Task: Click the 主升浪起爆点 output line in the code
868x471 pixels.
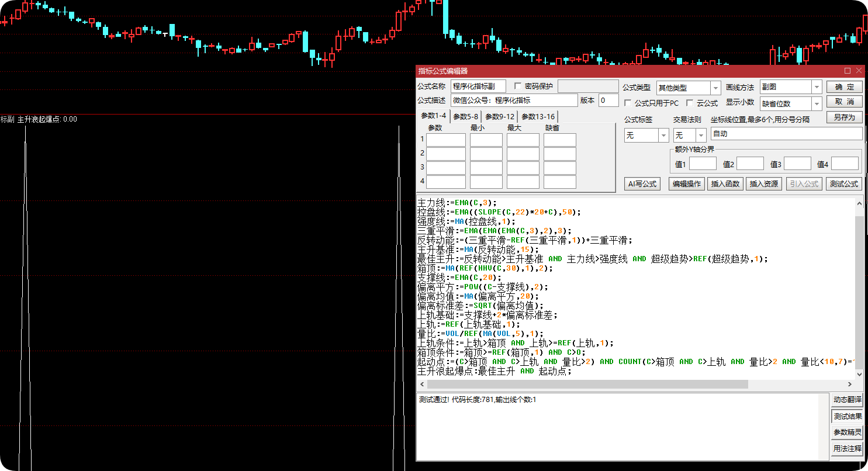Action: tap(494, 371)
